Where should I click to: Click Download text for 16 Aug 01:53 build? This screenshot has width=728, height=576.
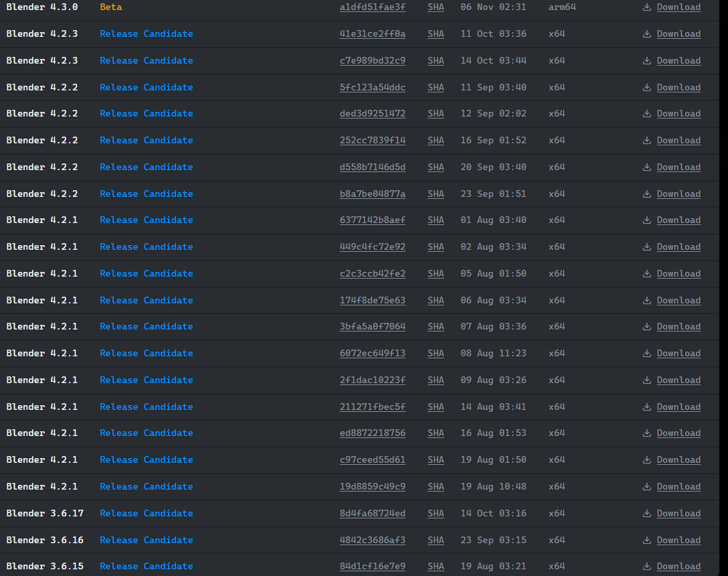[678, 433]
